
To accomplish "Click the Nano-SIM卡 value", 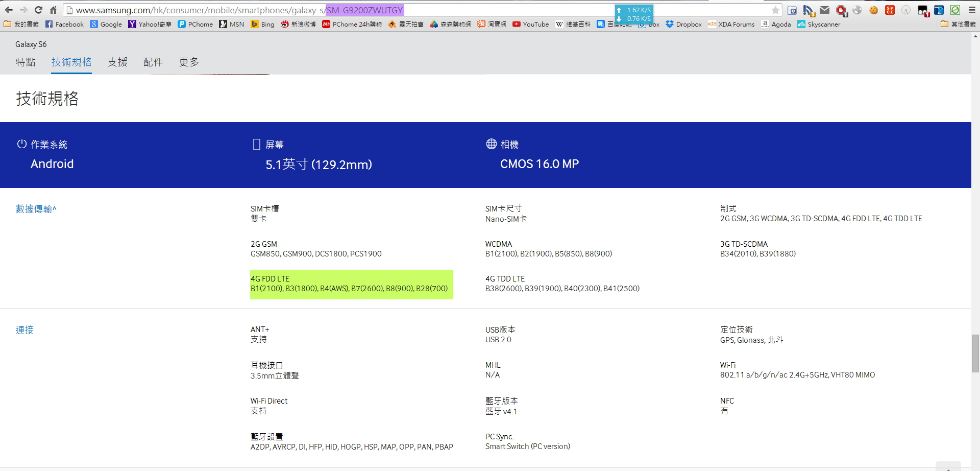I will [506, 219].
